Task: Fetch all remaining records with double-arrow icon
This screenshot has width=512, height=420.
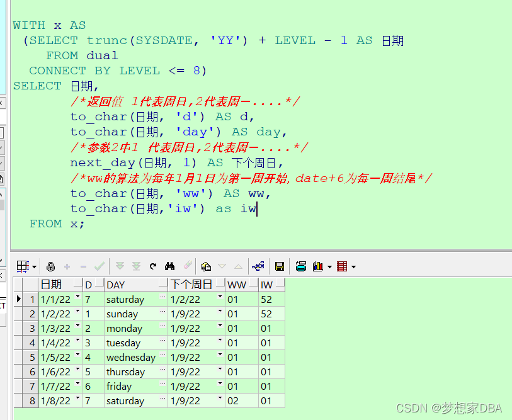Action: point(135,266)
